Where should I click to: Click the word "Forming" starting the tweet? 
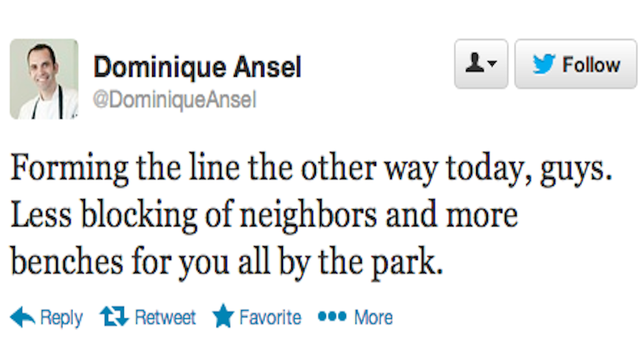[69, 170]
